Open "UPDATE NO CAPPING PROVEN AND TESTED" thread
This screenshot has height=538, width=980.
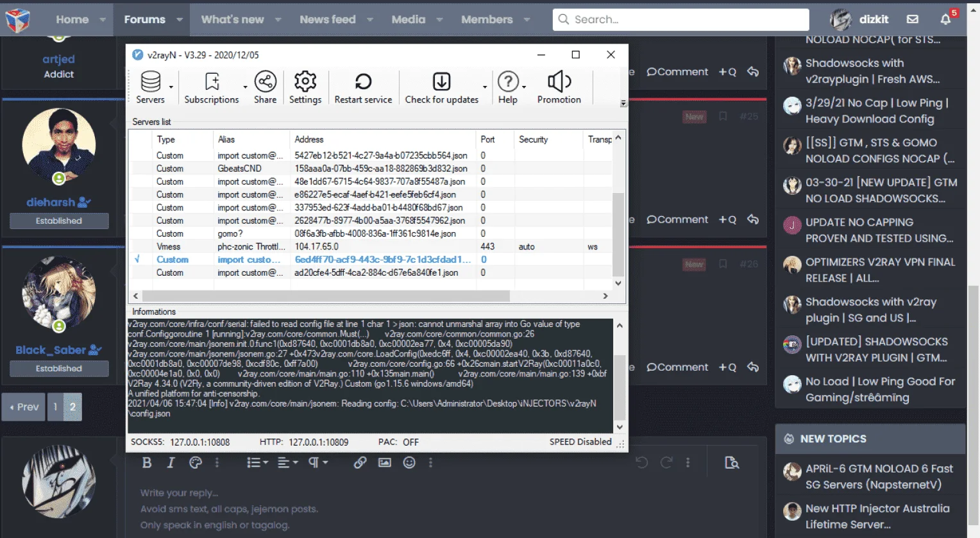click(879, 230)
